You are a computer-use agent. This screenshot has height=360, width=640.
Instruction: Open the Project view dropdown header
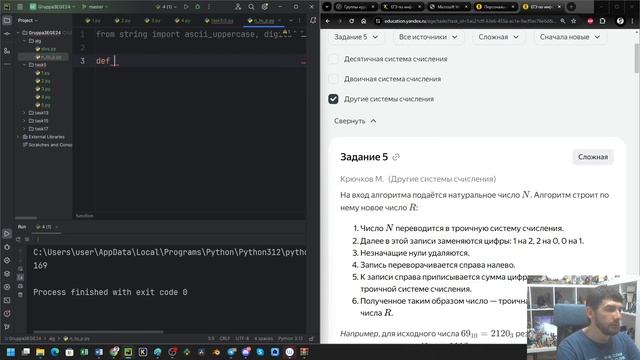click(x=28, y=20)
